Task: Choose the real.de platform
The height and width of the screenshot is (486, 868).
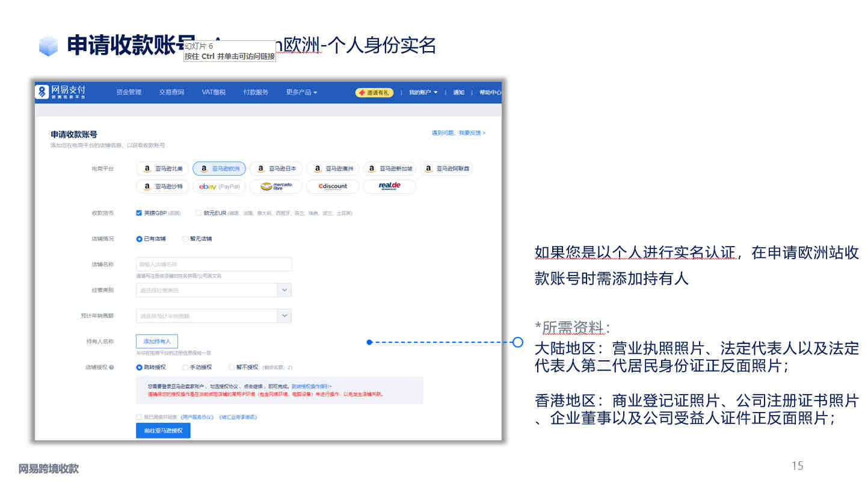Action: point(389,186)
